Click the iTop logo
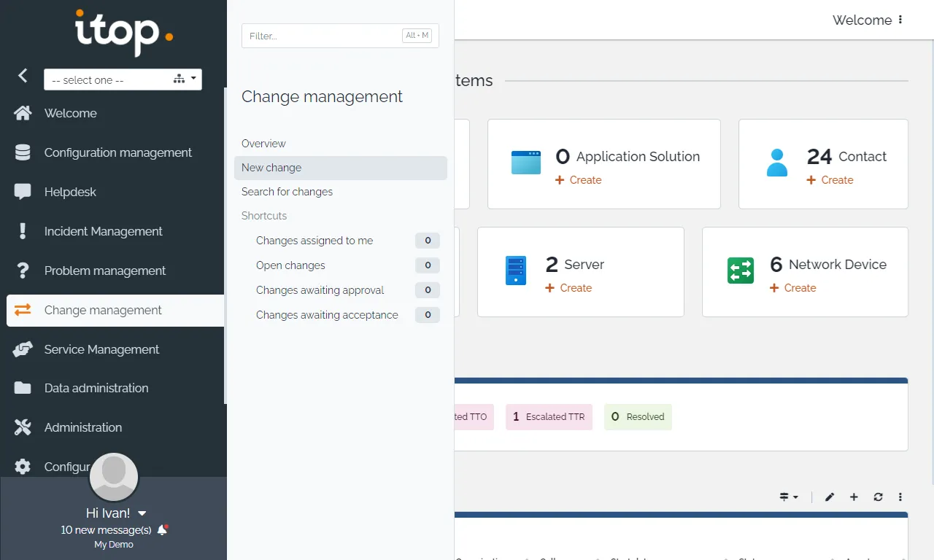 pos(124,33)
